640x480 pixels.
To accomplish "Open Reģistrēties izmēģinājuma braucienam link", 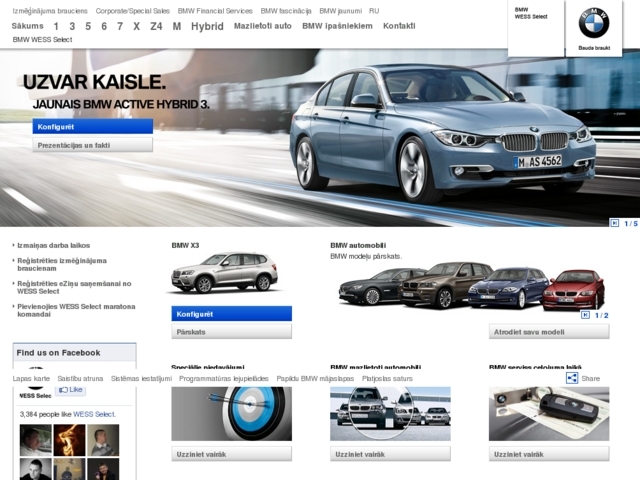I will click(x=62, y=264).
